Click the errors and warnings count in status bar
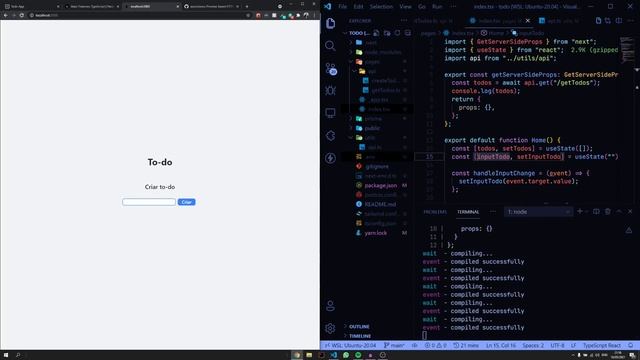This screenshot has width=640, height=360. pyautogui.click(x=435, y=345)
